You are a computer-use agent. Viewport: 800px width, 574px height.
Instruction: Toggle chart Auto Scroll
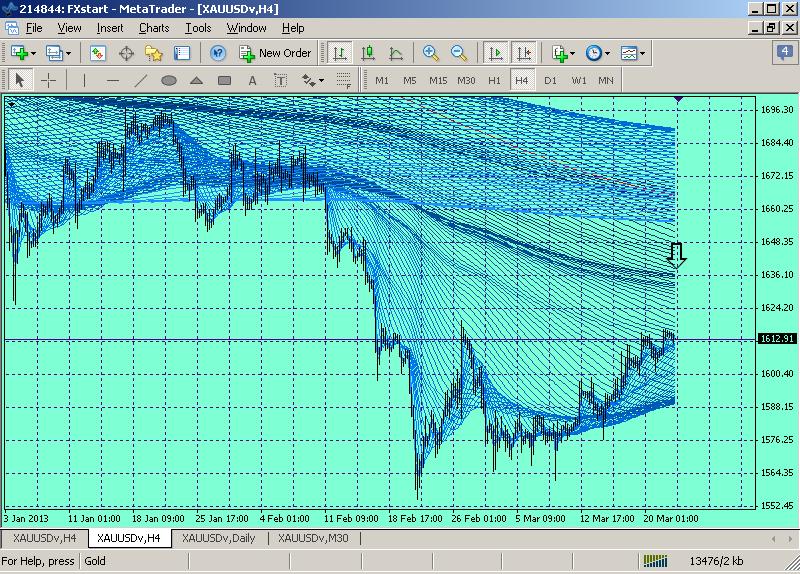(x=495, y=53)
